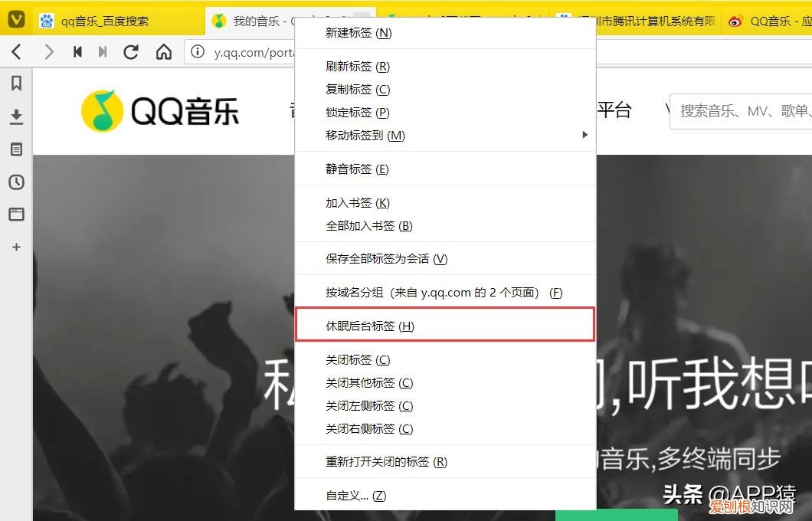The height and width of the screenshot is (521, 812).
Task: Open the download manager from the sidebar
Action: (x=16, y=116)
